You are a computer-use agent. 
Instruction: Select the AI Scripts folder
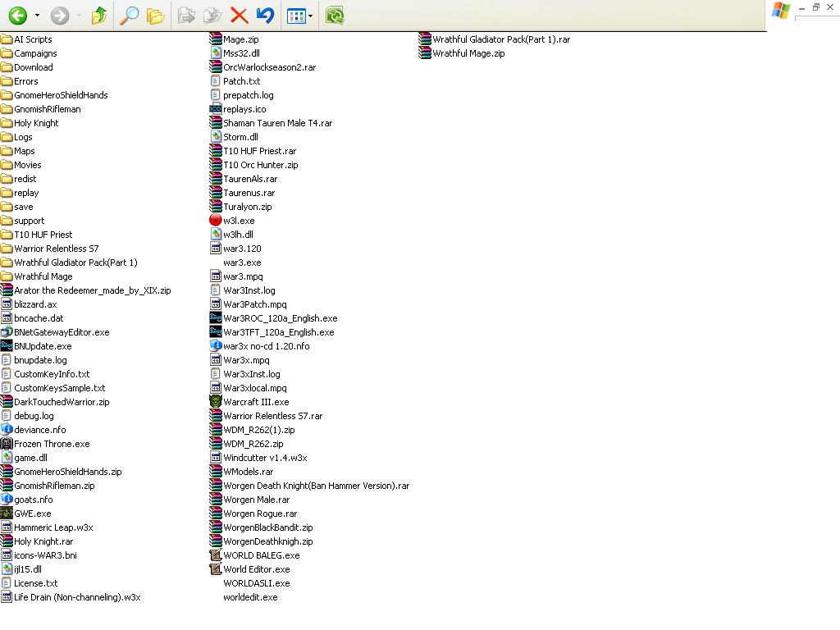[x=27, y=39]
